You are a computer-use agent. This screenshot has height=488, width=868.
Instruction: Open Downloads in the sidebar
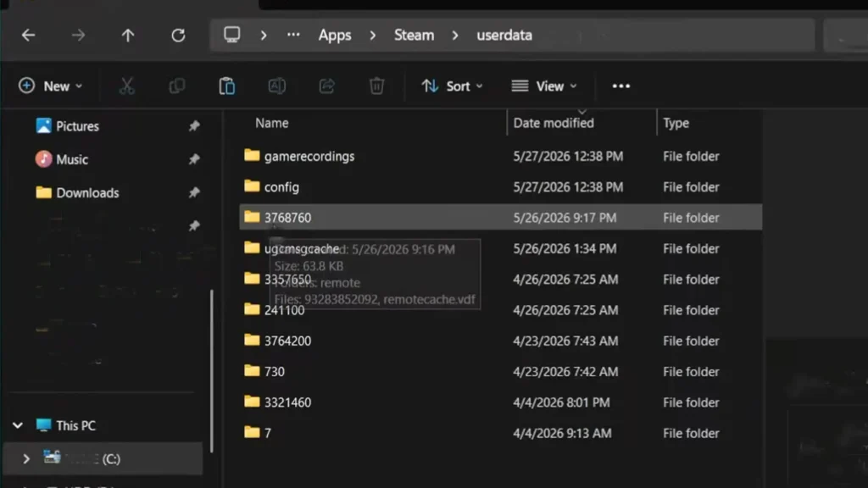87,192
